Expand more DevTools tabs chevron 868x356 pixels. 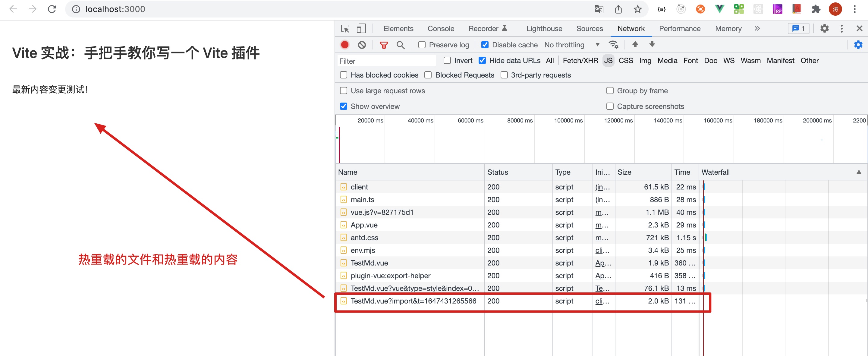(x=757, y=29)
